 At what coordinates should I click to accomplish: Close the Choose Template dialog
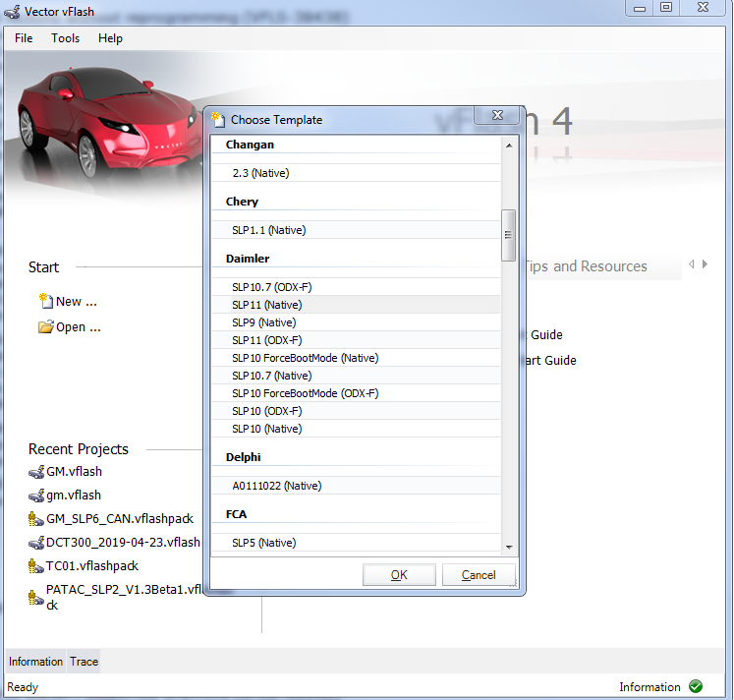pos(497,116)
